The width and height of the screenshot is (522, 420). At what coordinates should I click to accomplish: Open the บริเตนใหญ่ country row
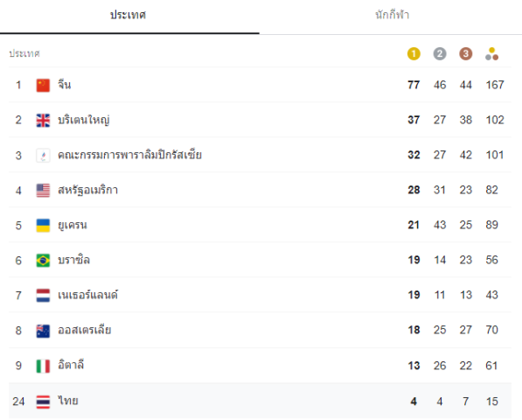pos(260,120)
